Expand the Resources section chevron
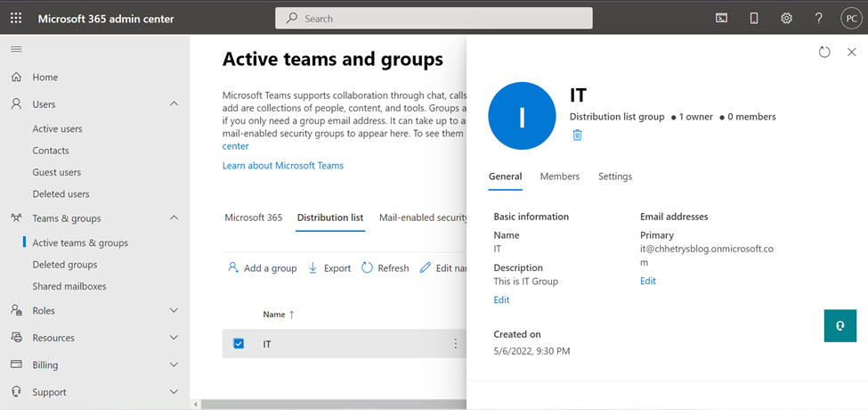868x410 pixels. coord(174,338)
